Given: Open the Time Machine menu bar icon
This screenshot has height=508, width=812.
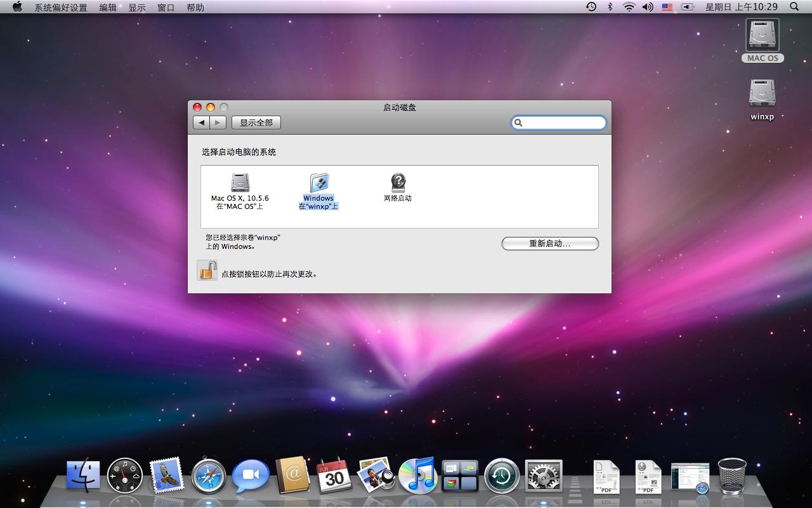Looking at the screenshot, I should point(591,7).
